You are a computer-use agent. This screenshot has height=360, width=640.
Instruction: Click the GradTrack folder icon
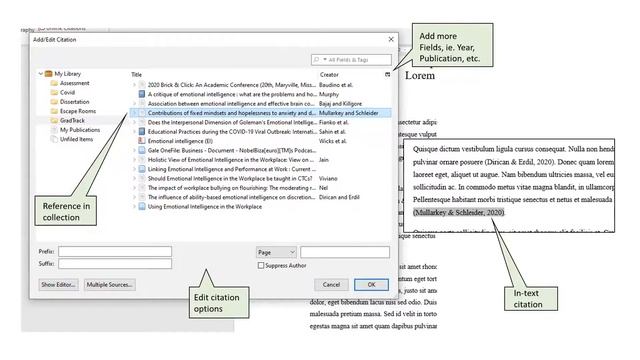click(54, 121)
